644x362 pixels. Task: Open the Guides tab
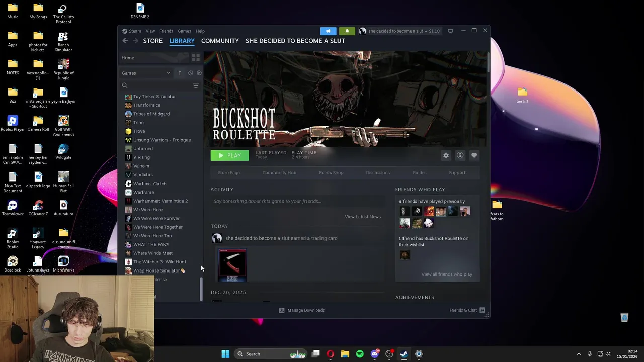pos(419,173)
